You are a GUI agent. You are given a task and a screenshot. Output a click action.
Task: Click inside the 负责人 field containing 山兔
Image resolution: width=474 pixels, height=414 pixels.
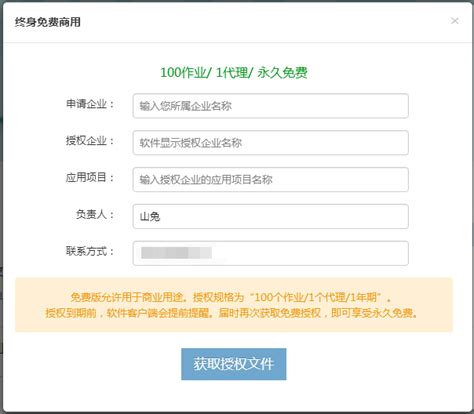(271, 216)
